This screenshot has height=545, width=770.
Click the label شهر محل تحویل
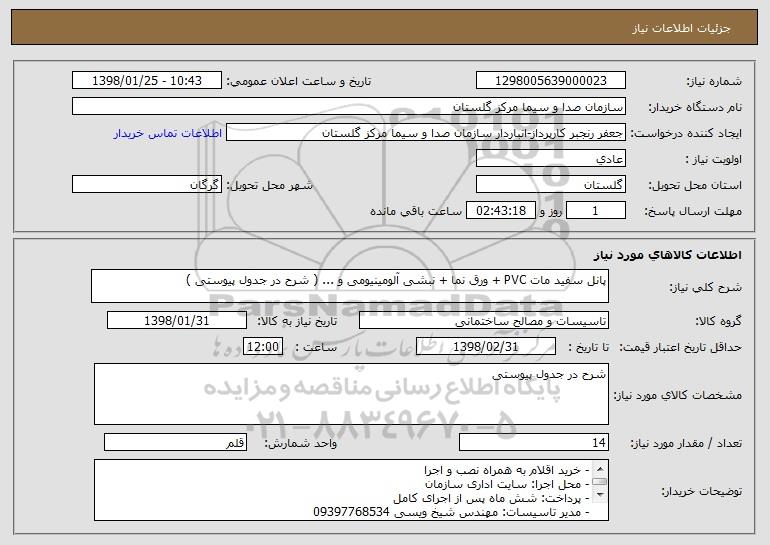269,185
